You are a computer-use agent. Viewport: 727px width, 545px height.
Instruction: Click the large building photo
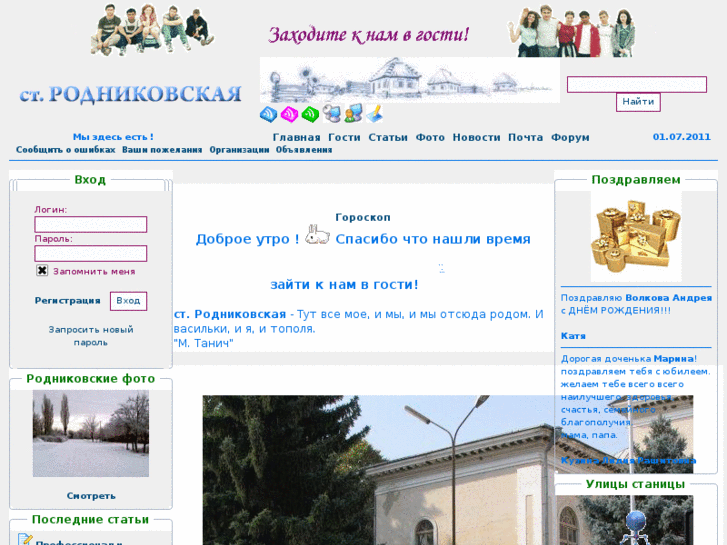(378, 470)
